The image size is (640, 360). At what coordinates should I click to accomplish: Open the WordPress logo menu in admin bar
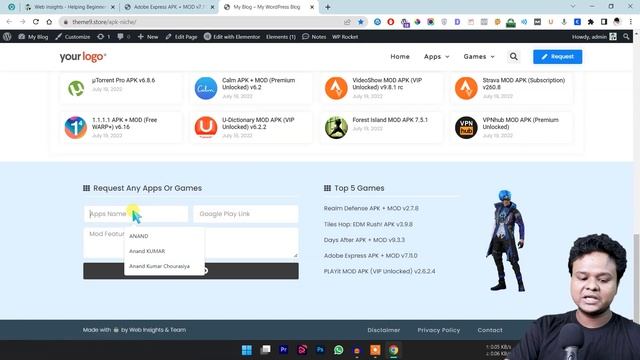point(7,37)
